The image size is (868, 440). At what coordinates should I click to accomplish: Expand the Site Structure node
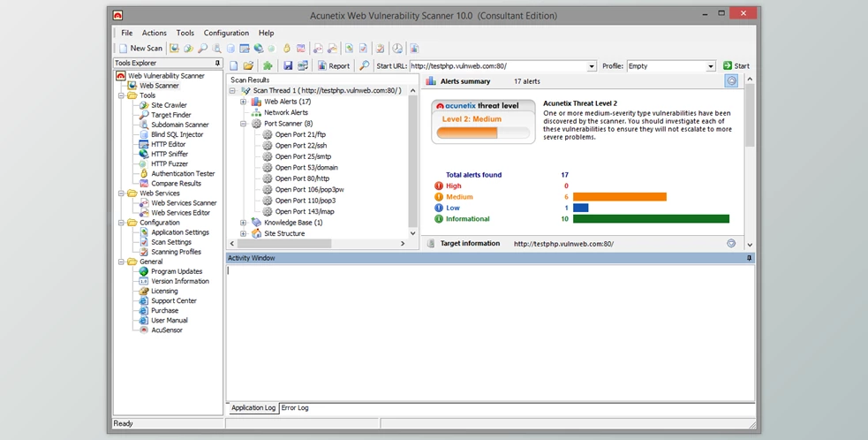tap(243, 233)
